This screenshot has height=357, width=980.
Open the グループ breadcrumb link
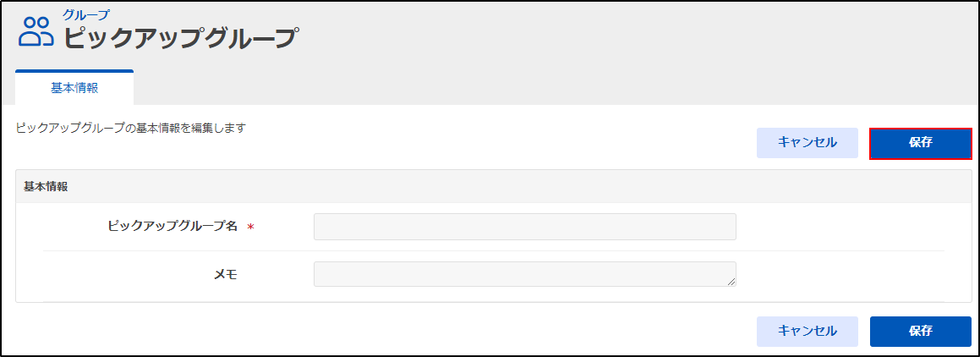pyautogui.click(x=85, y=15)
